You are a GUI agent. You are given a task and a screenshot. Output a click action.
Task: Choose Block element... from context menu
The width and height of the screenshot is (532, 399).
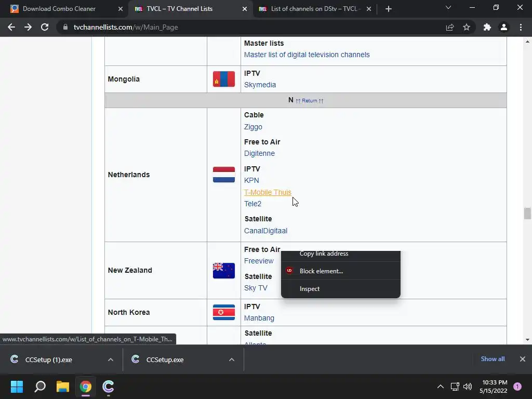[341, 271]
